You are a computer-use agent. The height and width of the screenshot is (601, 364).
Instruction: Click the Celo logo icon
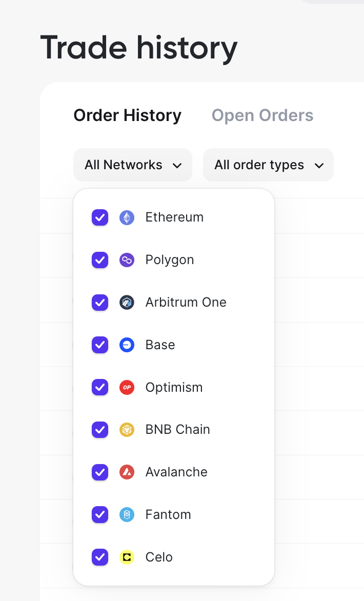click(127, 557)
